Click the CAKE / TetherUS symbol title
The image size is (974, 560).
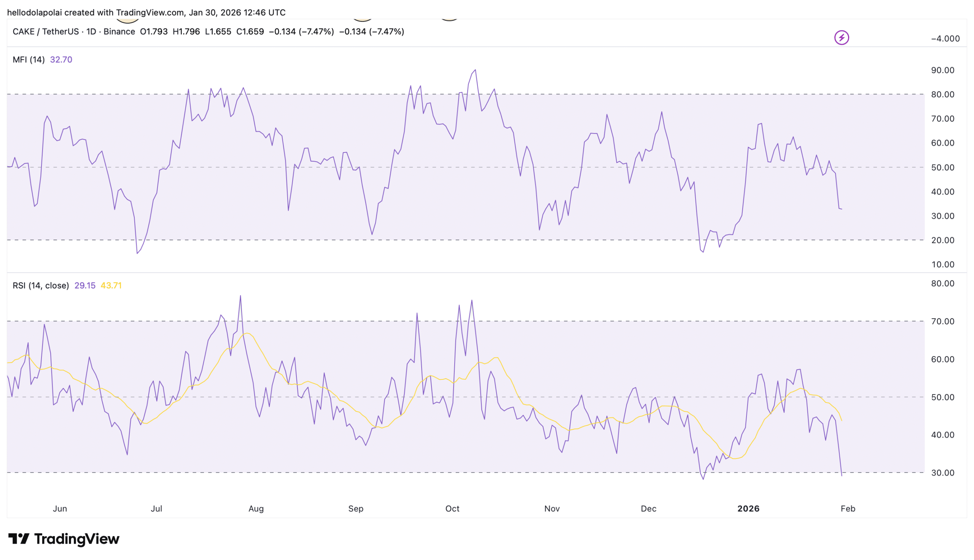45,32
